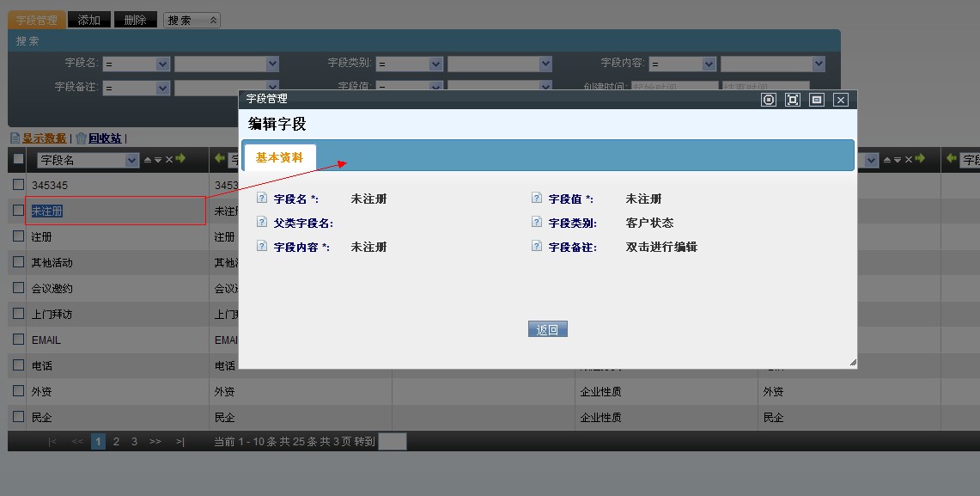The width and height of the screenshot is (980, 496).
Task: Check the box for the 民企 row
Action: pyautogui.click(x=18, y=417)
